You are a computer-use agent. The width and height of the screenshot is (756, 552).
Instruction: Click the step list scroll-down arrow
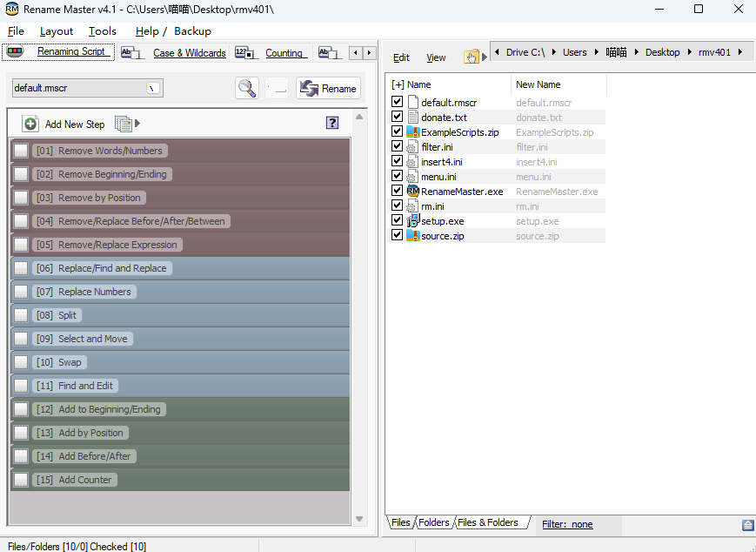(359, 519)
